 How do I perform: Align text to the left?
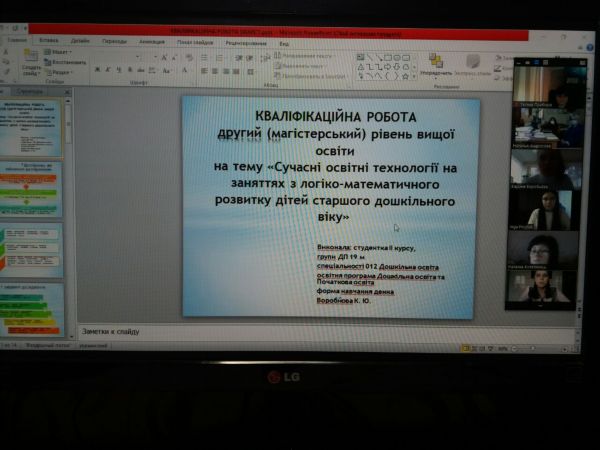coord(203,71)
